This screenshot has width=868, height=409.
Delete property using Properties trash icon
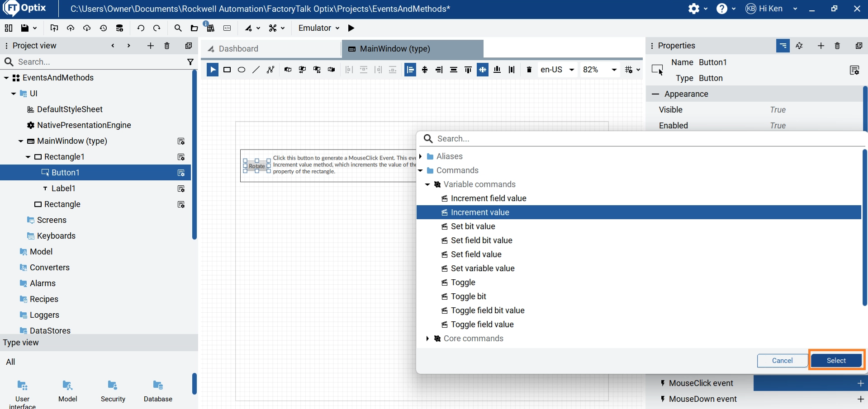click(837, 46)
